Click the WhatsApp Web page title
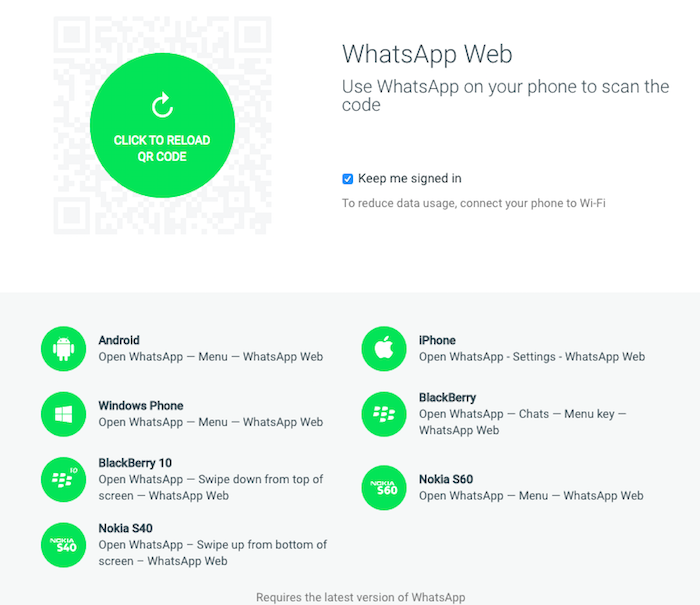 pos(427,54)
